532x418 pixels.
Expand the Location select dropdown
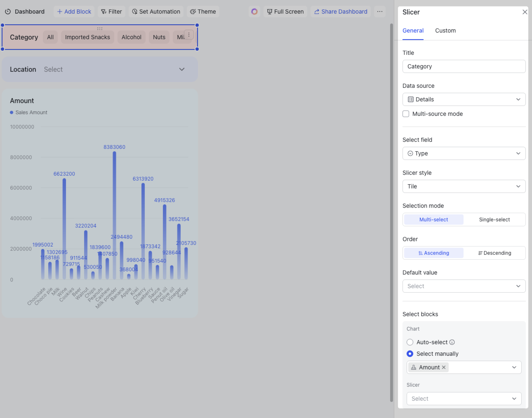point(182,69)
